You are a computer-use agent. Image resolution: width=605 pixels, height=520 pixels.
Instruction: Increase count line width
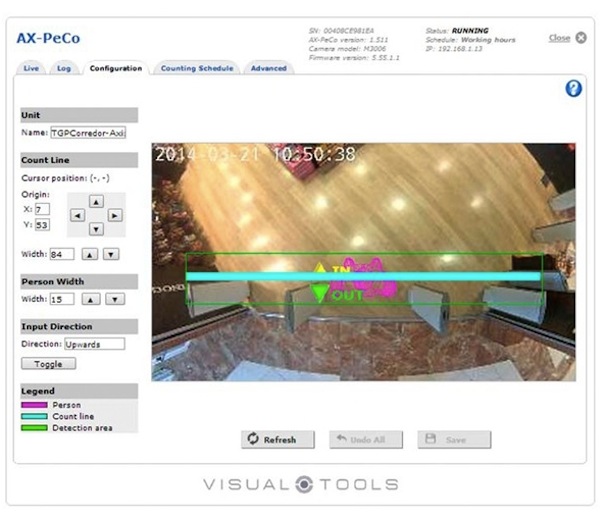(90, 254)
